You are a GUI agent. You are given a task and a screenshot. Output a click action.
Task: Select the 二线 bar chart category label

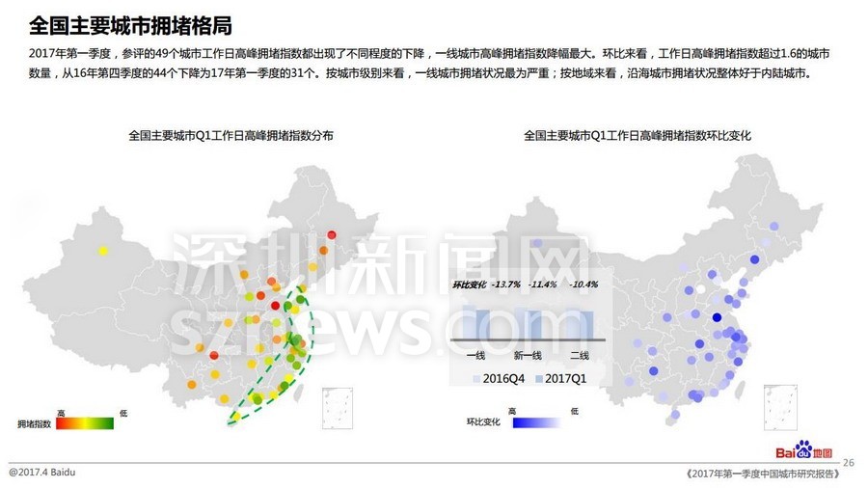(x=582, y=355)
